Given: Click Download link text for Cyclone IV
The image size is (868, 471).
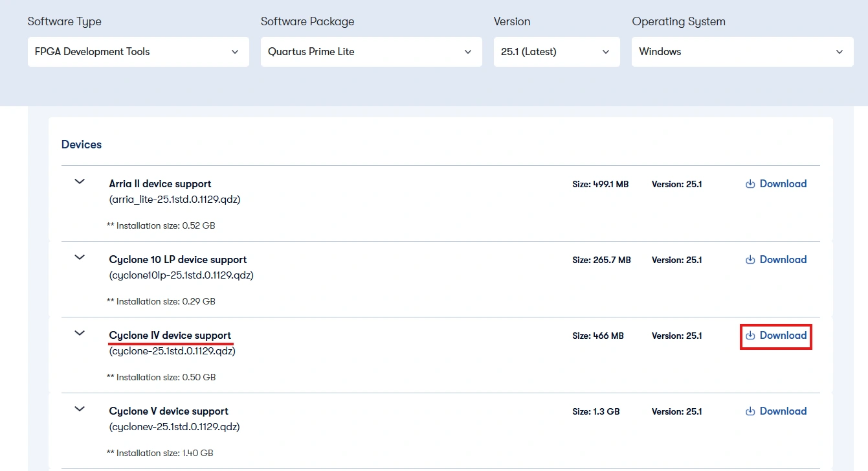Looking at the screenshot, I should click(x=783, y=336).
